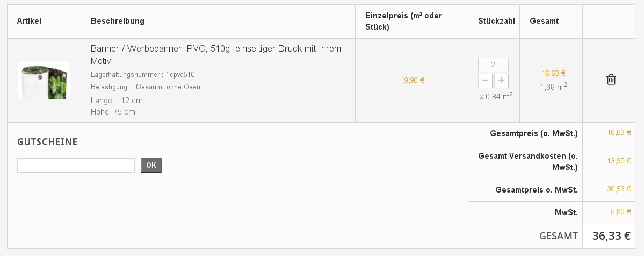644x256 pixels.
Task: Click the Länge: 112 cm detail
Action: (x=117, y=101)
